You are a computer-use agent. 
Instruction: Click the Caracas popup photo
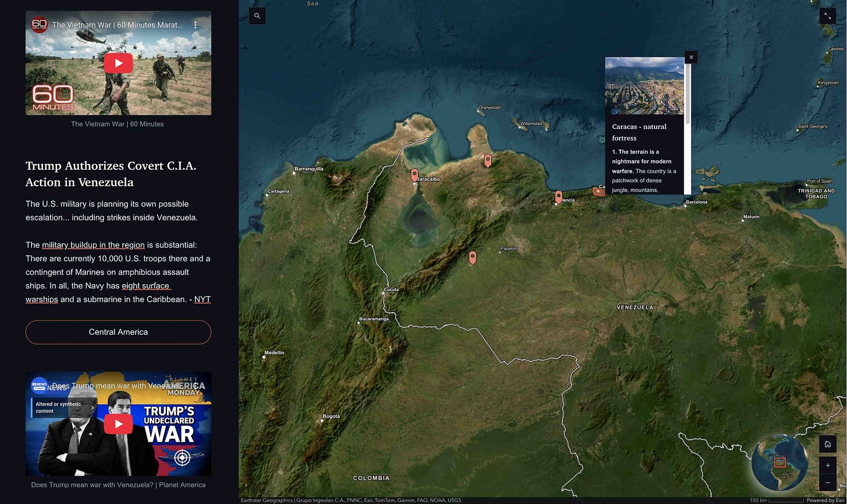645,85
